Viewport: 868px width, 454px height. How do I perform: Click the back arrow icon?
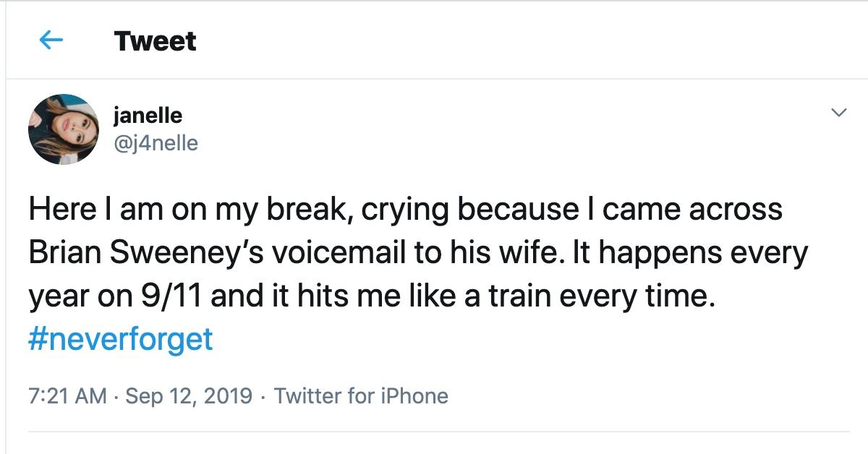(x=50, y=40)
